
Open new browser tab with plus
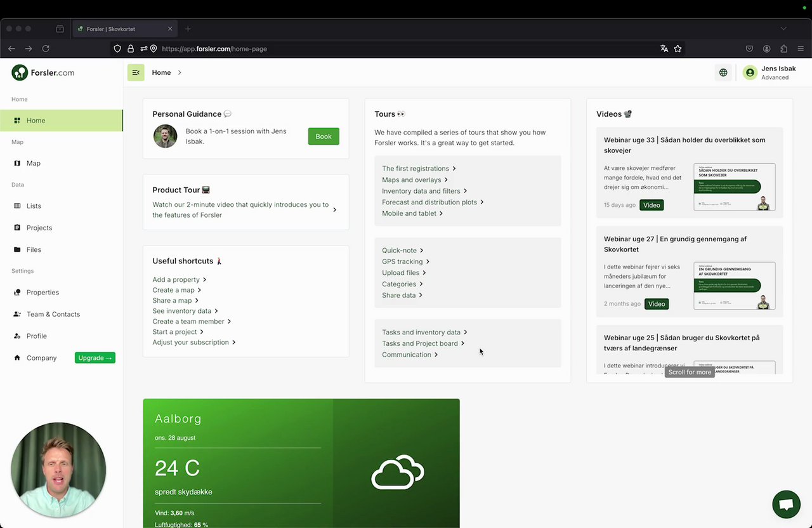coord(188,29)
